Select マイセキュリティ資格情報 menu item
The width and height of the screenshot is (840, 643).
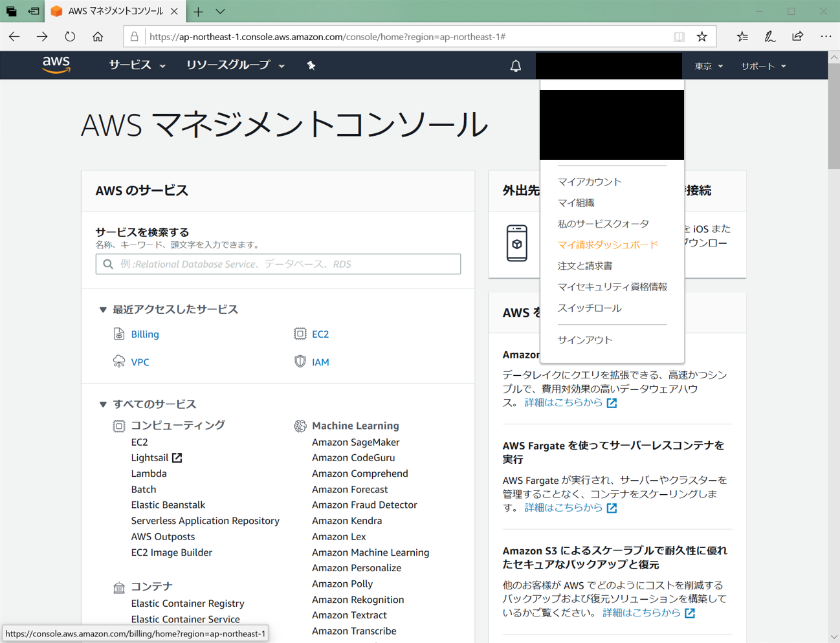612,287
